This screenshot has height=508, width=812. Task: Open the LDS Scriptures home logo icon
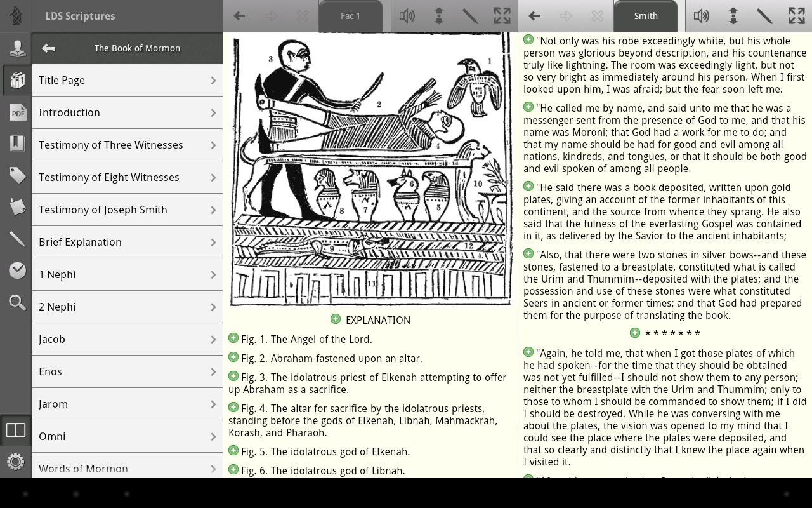pyautogui.click(x=16, y=16)
